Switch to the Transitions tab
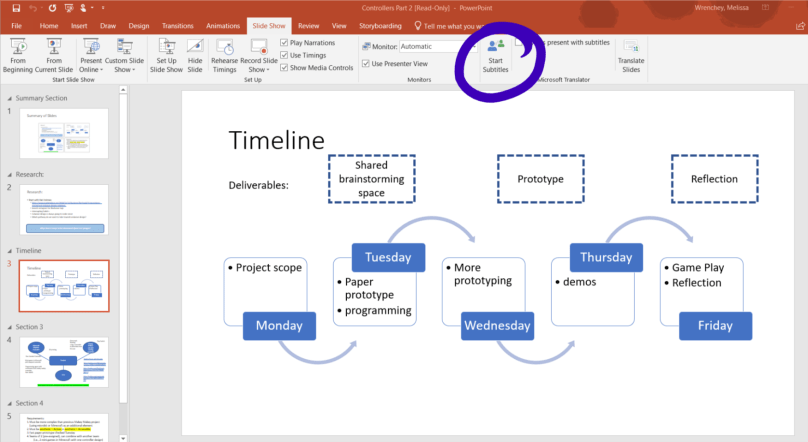This screenshot has height=442, width=808. (x=180, y=26)
